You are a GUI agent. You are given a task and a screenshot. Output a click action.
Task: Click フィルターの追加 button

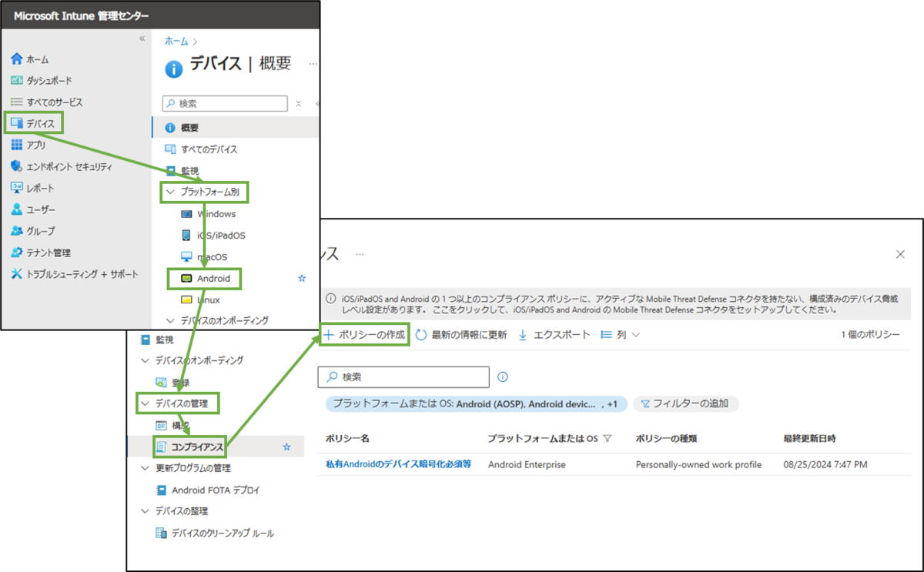[x=686, y=403]
